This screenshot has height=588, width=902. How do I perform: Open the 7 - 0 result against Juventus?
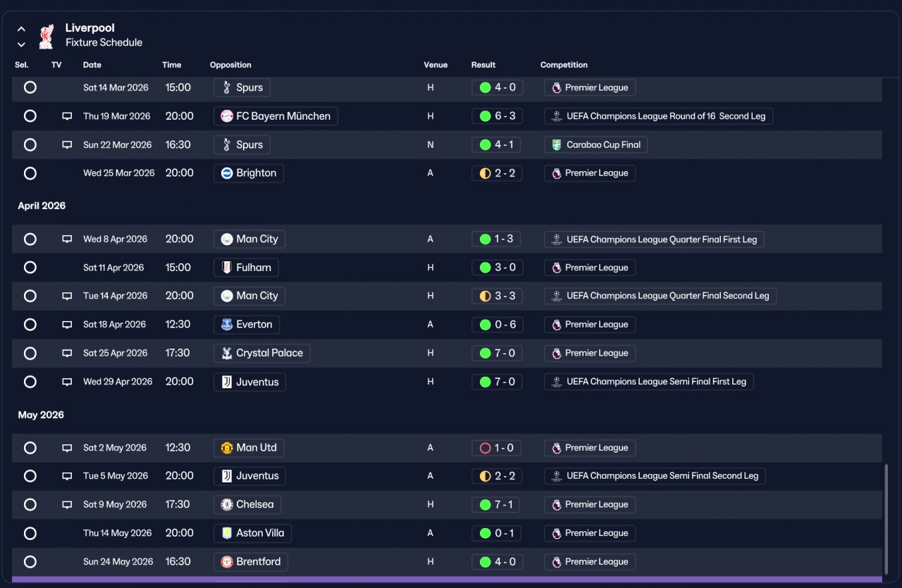(x=497, y=382)
